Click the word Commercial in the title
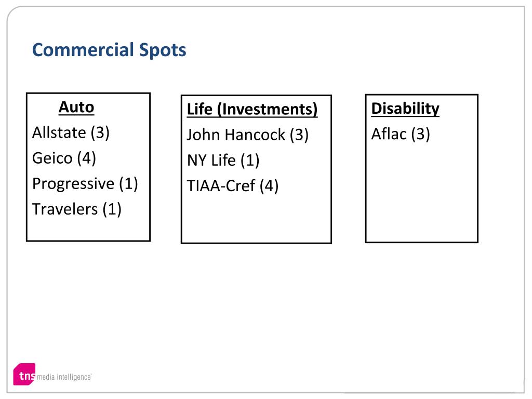The height and width of the screenshot is (399, 532). pyautogui.click(x=83, y=50)
